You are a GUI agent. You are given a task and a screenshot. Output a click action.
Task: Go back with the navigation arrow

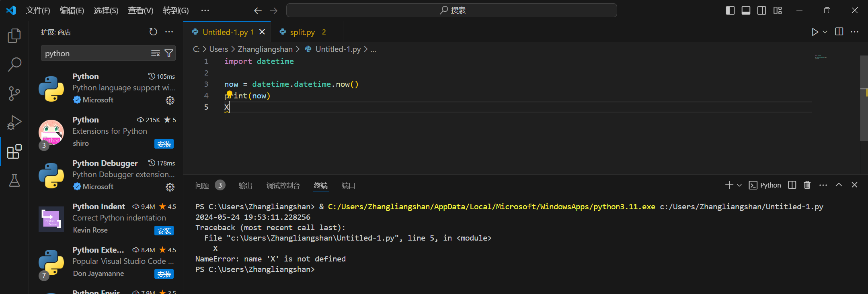tap(258, 11)
